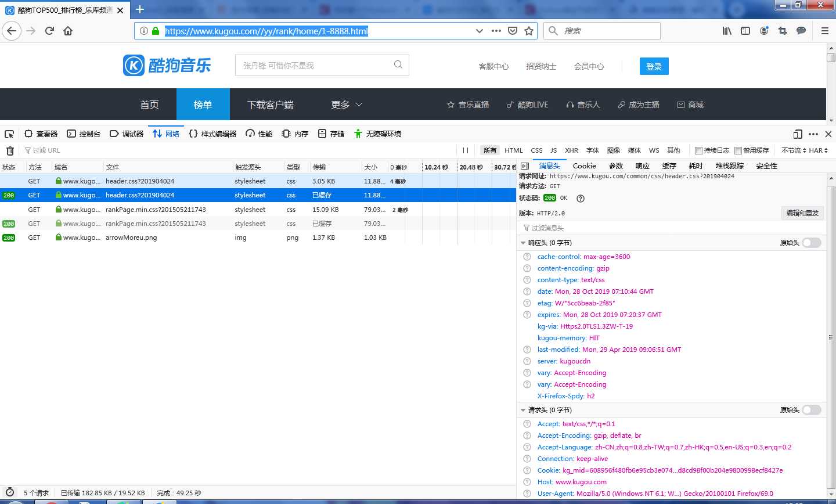
Task: Bookmark this page with star icon
Action: click(529, 31)
